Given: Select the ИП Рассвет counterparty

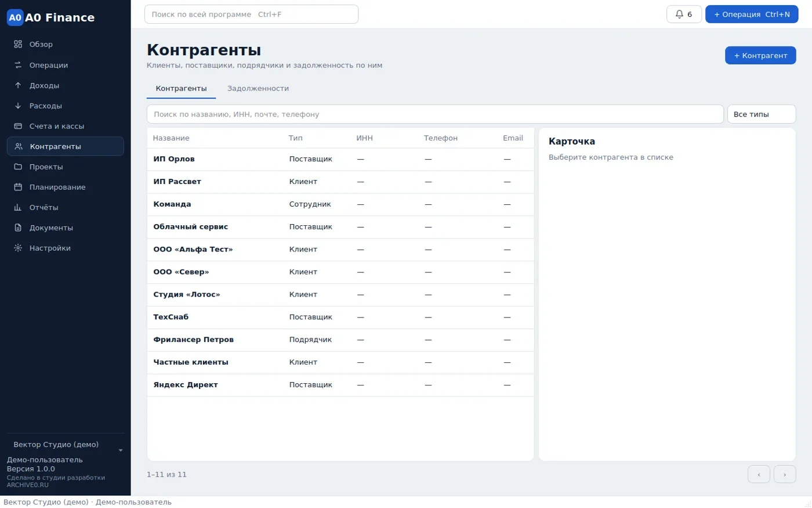Looking at the screenshot, I should [x=340, y=182].
